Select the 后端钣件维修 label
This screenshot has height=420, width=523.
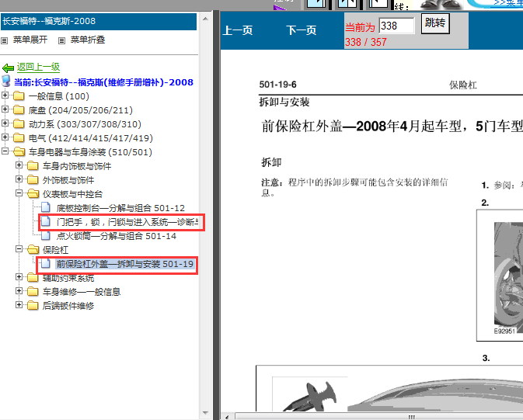pyautogui.click(x=68, y=306)
